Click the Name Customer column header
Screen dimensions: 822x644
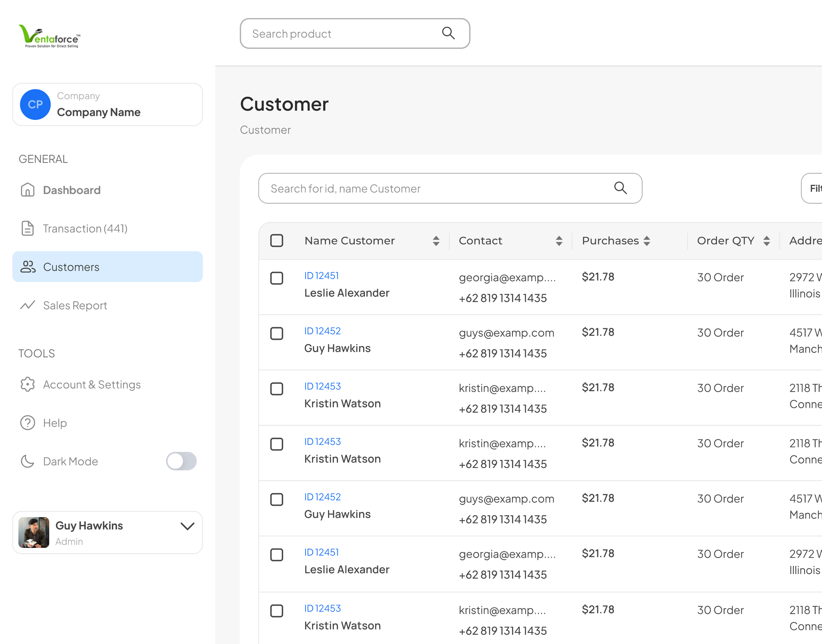tap(350, 241)
